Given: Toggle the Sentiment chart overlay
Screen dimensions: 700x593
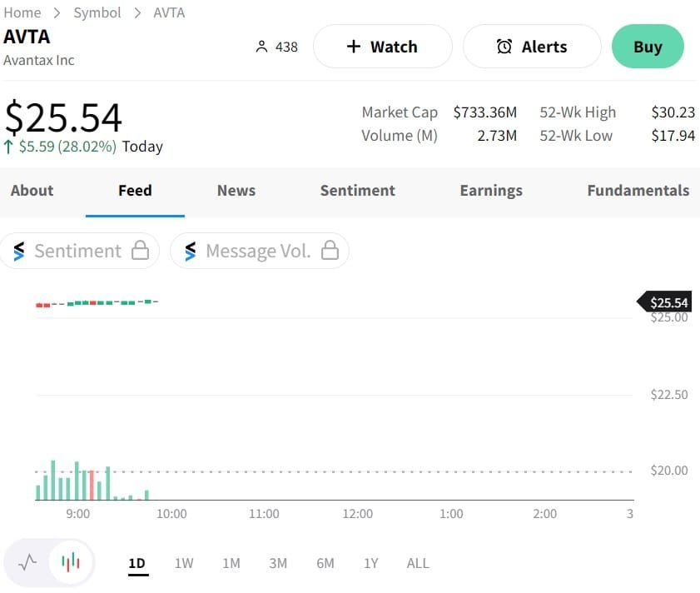Looking at the screenshot, I should coord(78,251).
